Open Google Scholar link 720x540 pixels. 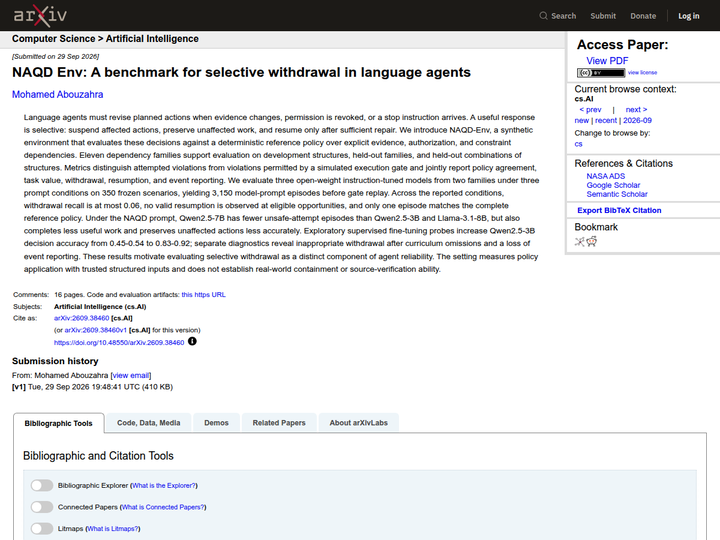click(613, 185)
